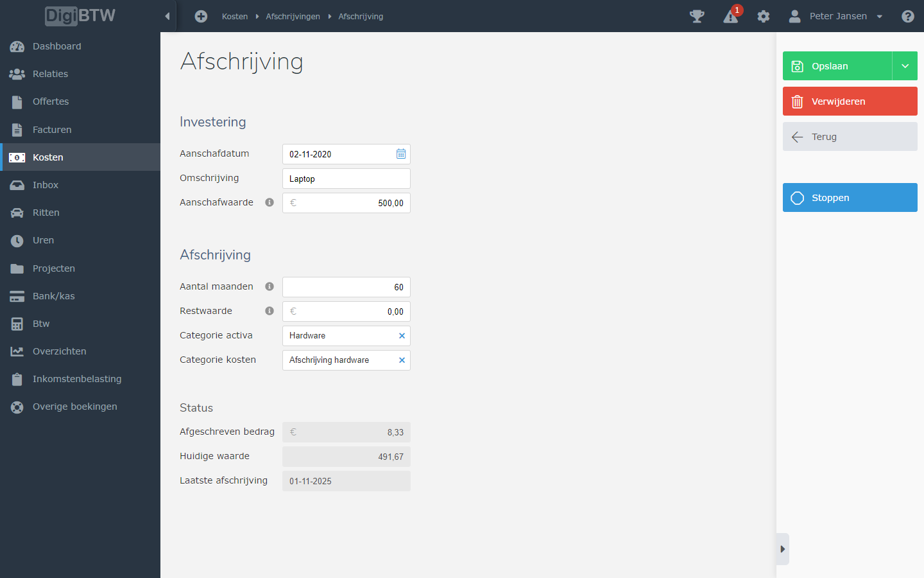This screenshot has height=578, width=924.
Task: Click the Restwaarde amount field
Action: point(346,311)
